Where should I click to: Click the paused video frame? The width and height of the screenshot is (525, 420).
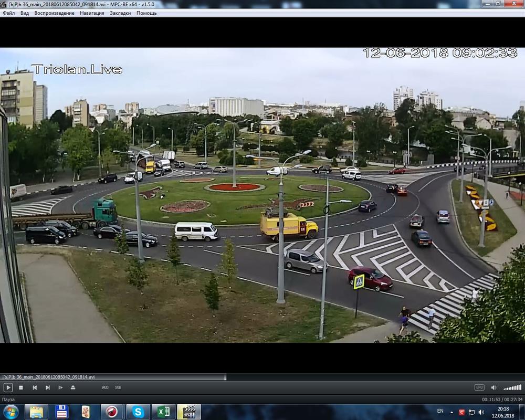point(262,195)
